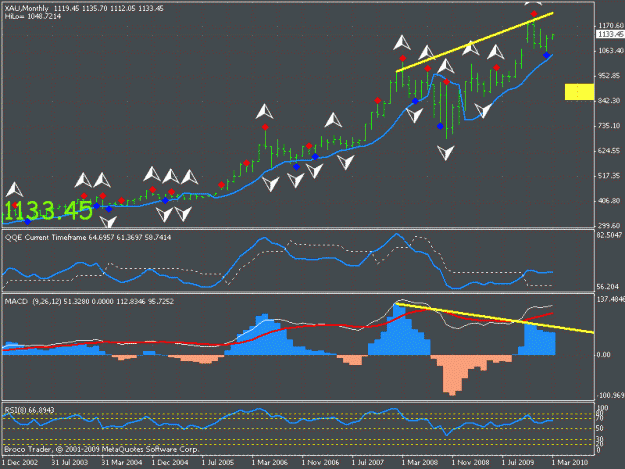Click the 1 Dec 2004 date label

pyautogui.click(x=170, y=463)
